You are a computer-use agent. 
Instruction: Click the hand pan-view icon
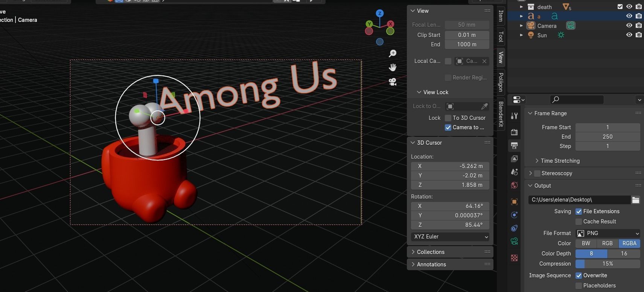point(393,67)
